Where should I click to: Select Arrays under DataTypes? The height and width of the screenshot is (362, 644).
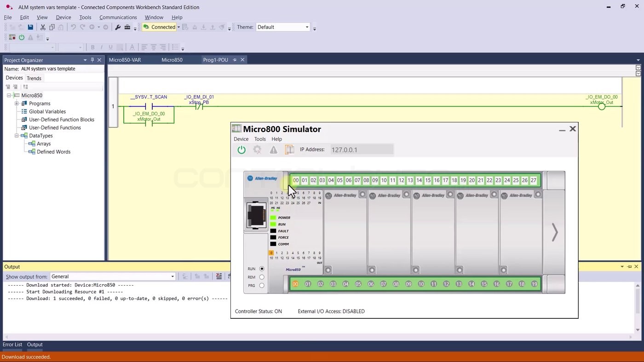(x=44, y=144)
